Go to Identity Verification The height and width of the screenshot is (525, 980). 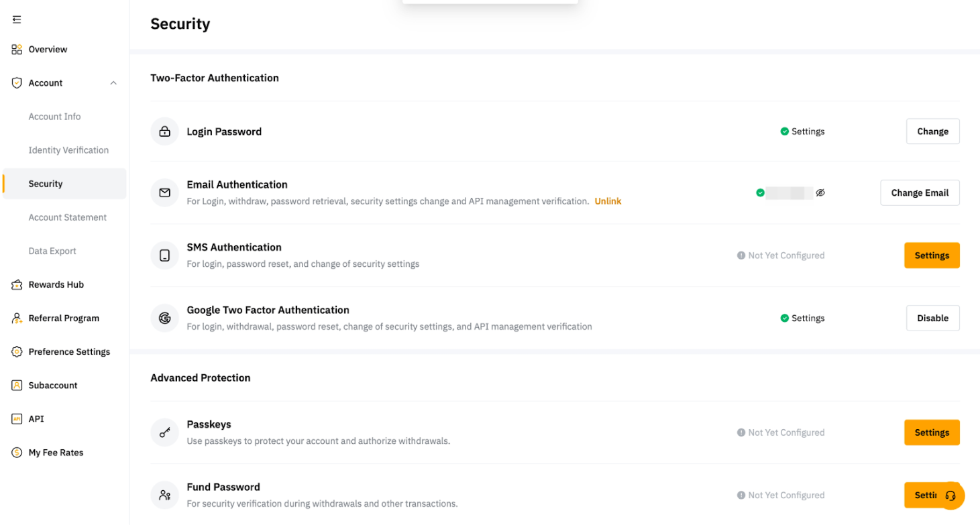68,150
